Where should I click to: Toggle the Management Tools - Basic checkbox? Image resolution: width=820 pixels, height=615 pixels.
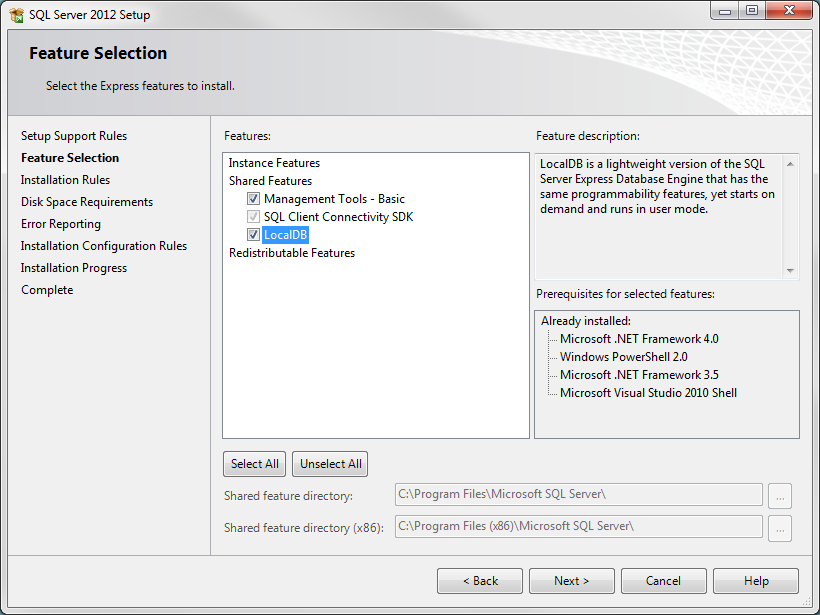pos(253,199)
